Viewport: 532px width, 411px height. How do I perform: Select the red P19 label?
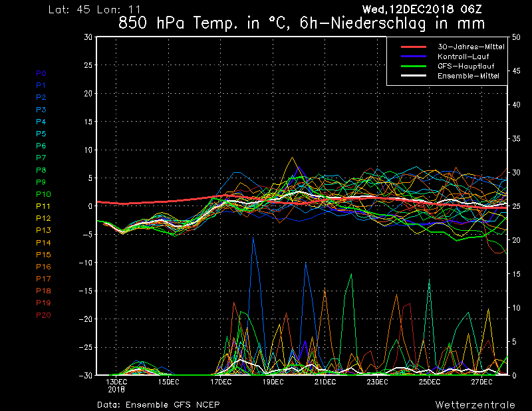[x=43, y=303]
